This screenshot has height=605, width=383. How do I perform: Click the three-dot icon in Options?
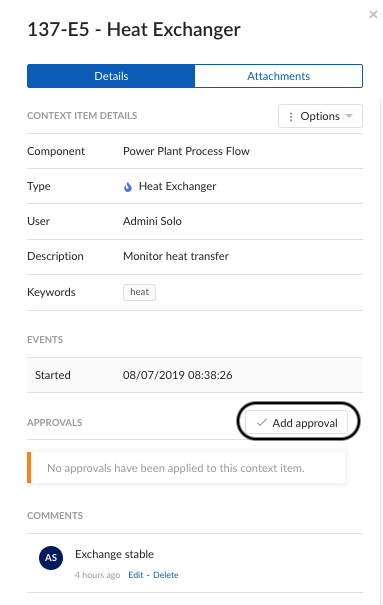pos(291,117)
